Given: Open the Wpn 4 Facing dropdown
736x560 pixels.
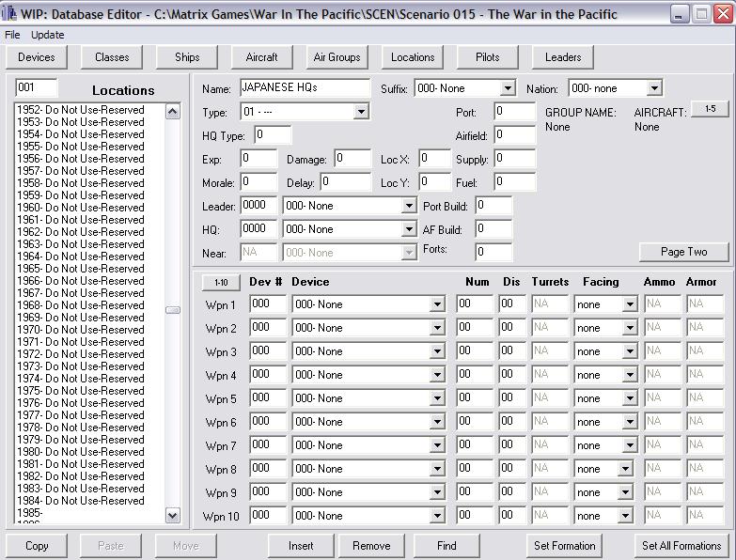Looking at the screenshot, I should click(630, 375).
